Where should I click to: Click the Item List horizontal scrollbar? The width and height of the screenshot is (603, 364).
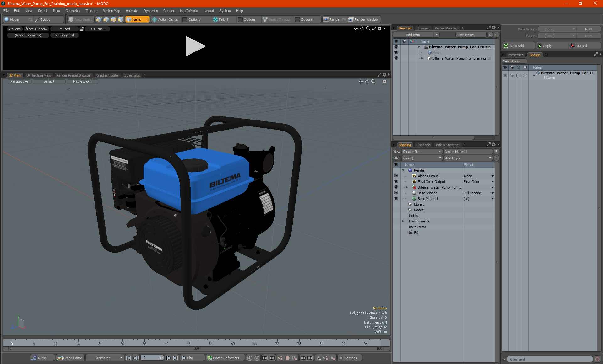(x=433, y=137)
